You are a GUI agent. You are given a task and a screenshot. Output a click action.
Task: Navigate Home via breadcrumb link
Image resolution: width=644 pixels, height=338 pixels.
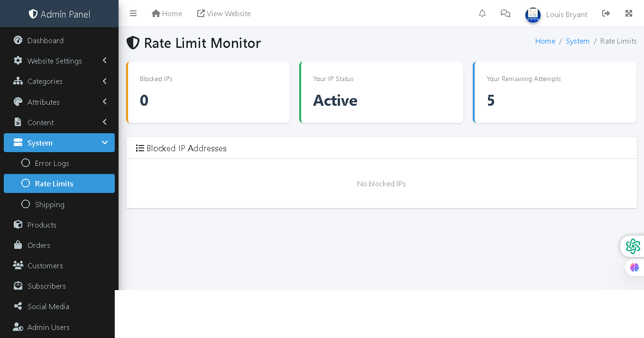[x=544, y=41]
